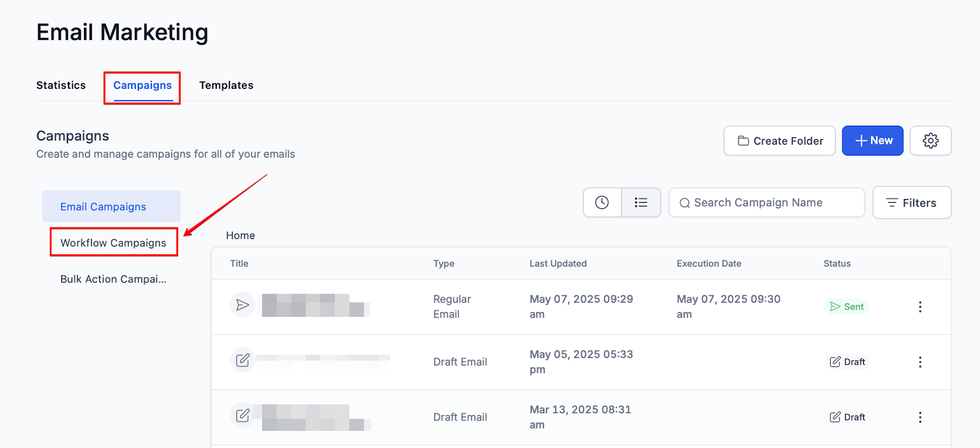Screen dimensions: 980x448
Task: Open options menu for Mar 13 draft
Action: [920, 417]
